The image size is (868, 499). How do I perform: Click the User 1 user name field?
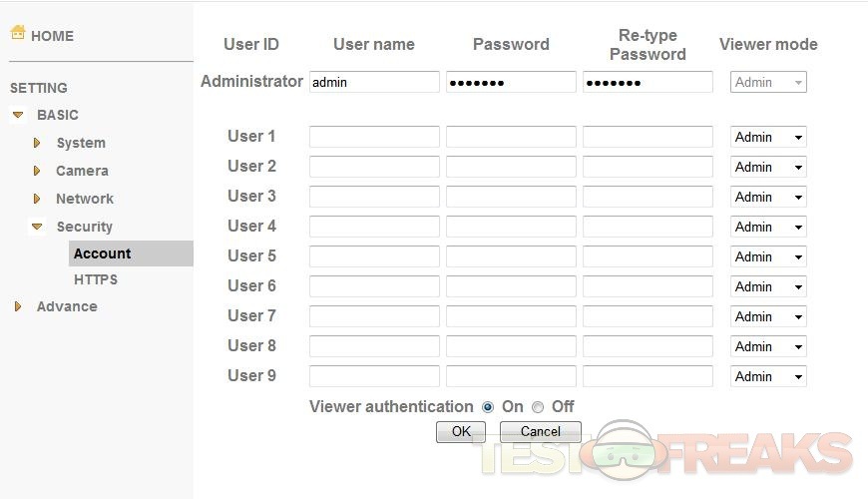[x=374, y=138]
